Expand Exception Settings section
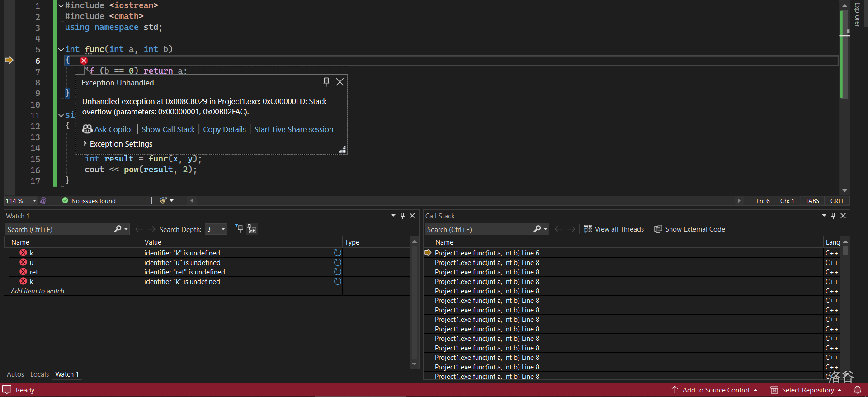The width and height of the screenshot is (868, 397). tap(85, 144)
